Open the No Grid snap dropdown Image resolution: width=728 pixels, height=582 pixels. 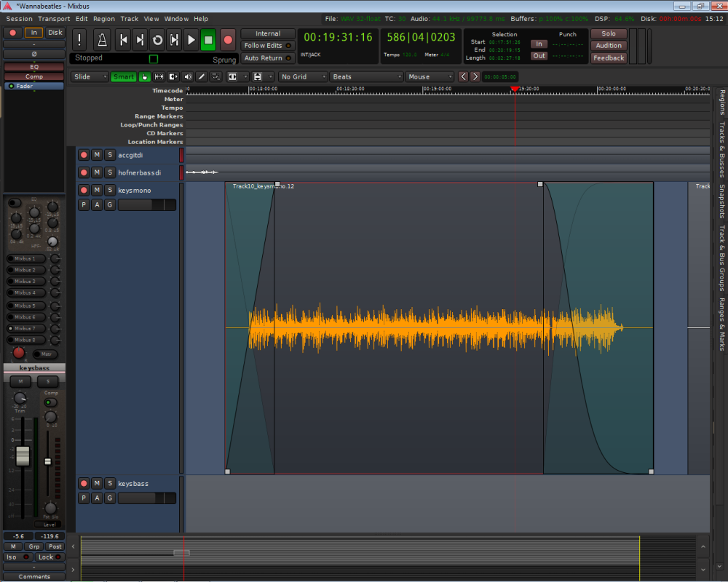(301, 76)
